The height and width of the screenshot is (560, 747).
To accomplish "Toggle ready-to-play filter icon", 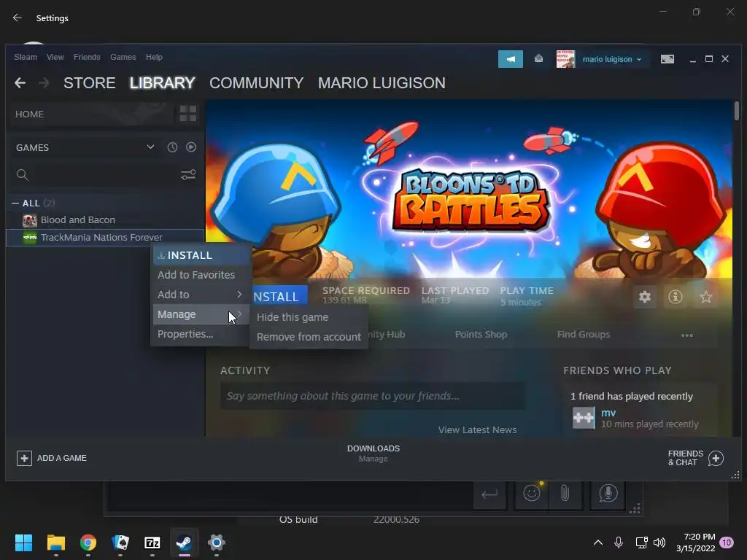I will (191, 147).
